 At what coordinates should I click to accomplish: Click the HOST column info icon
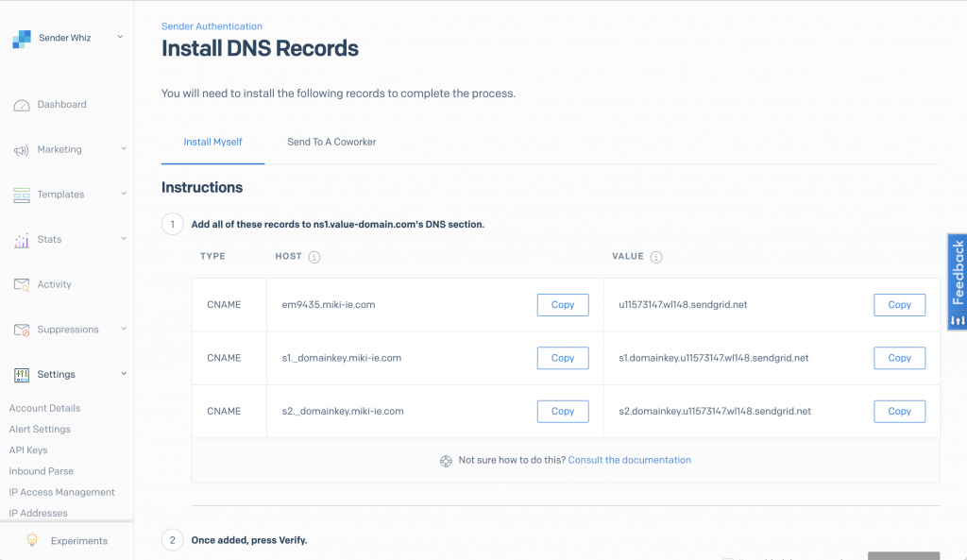tap(314, 257)
